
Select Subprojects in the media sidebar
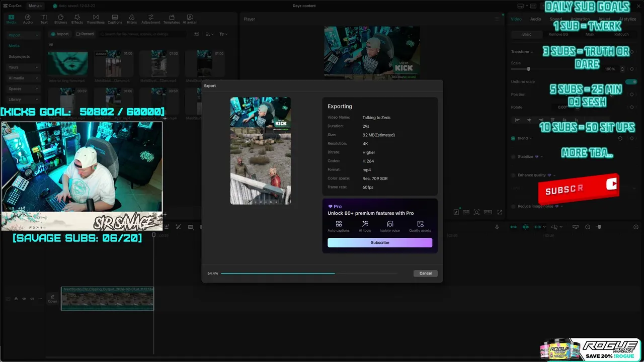click(19, 56)
